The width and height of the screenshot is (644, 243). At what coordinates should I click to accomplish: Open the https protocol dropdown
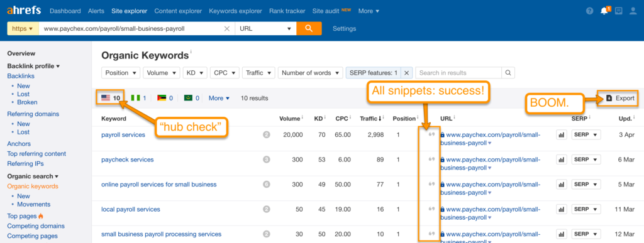[23, 29]
